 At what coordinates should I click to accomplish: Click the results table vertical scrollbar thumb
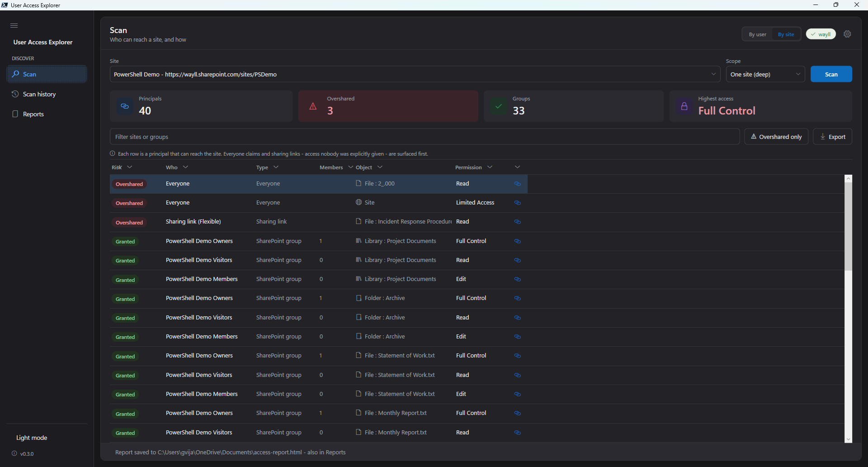pos(848,226)
